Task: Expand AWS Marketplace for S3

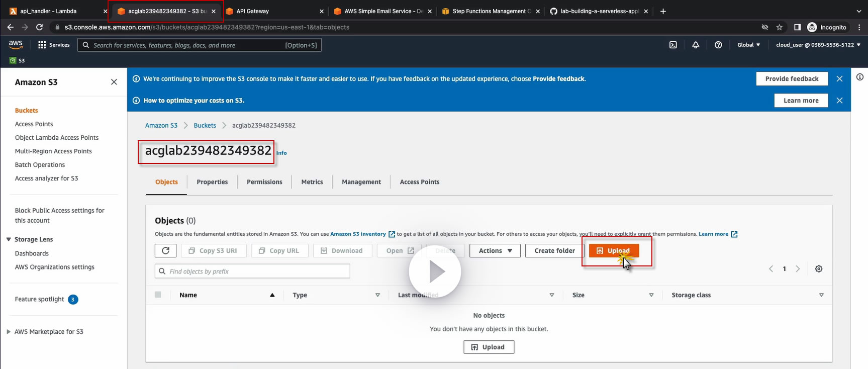Action: click(x=9, y=332)
